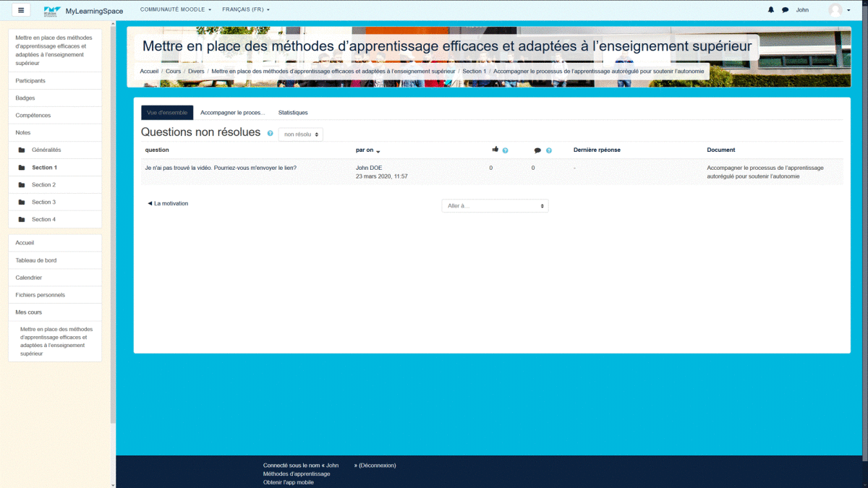Open Badges in the sidebar
Image resolution: width=868 pixels, height=488 pixels.
pos(55,98)
